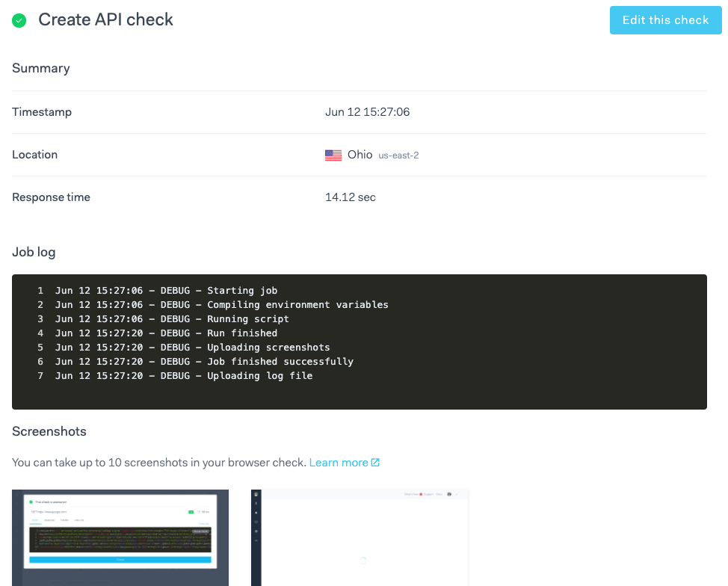The width and height of the screenshot is (728, 586).
Task: Select the avatar icon in second screenshot header
Action: point(448,493)
